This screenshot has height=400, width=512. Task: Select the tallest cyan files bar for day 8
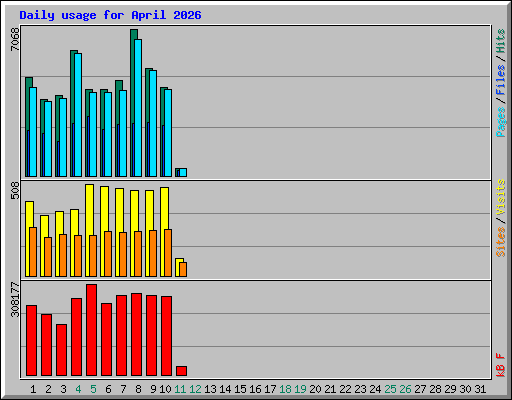point(138,108)
